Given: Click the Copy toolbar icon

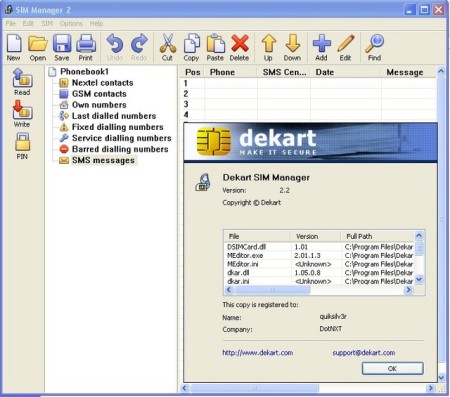Looking at the screenshot, I should click(191, 47).
